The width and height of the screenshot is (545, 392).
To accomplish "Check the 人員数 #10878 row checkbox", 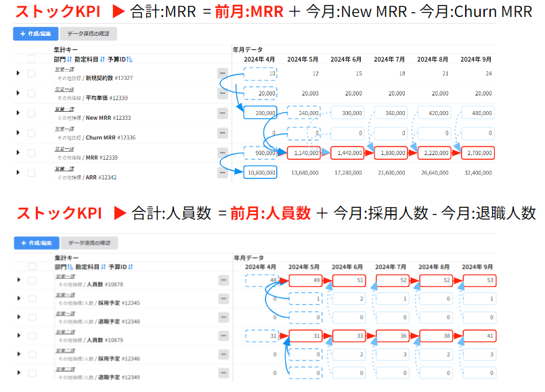I will pyautogui.click(x=32, y=280).
